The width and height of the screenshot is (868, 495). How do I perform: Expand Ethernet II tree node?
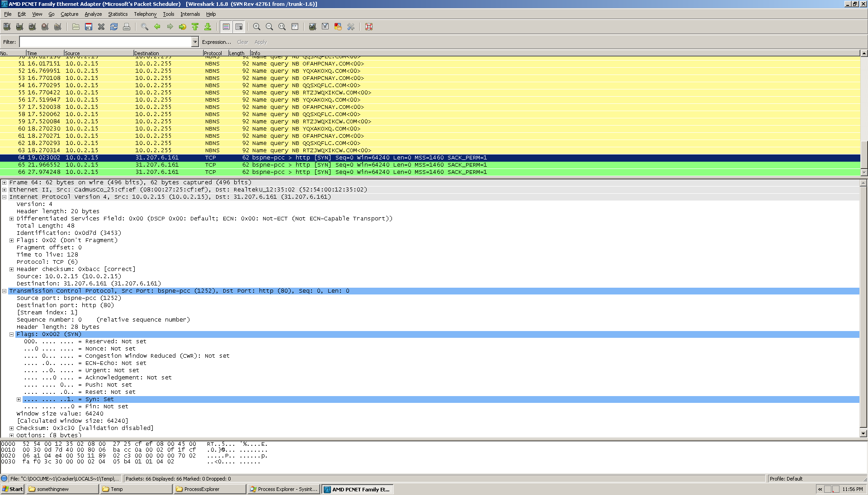point(5,190)
